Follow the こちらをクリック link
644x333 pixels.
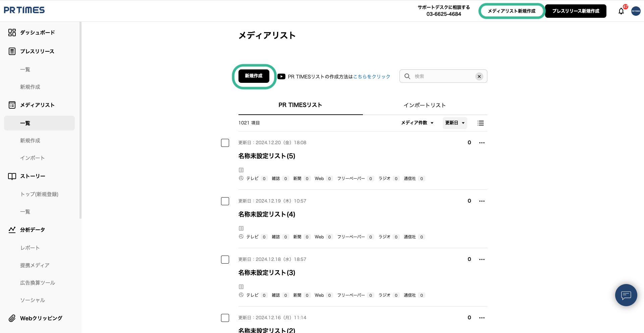click(x=372, y=76)
